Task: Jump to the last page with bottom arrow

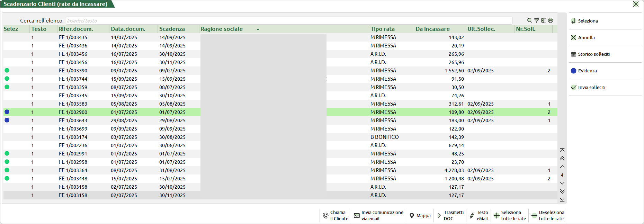Action: 562,200
